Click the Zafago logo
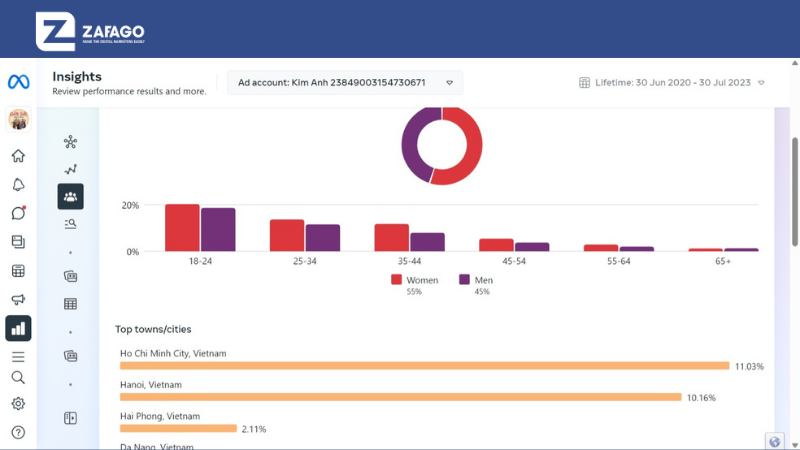Screen dimensions: 800x450 (90, 32)
